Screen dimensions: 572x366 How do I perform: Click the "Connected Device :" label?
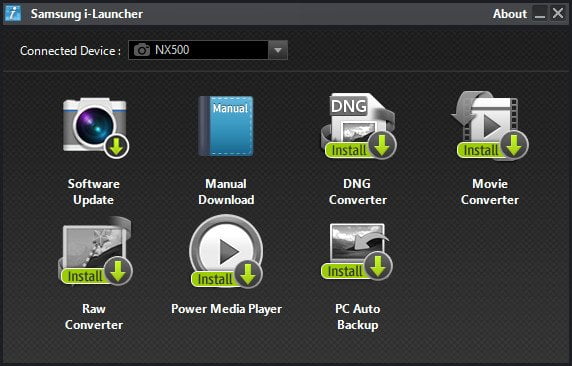tap(70, 51)
